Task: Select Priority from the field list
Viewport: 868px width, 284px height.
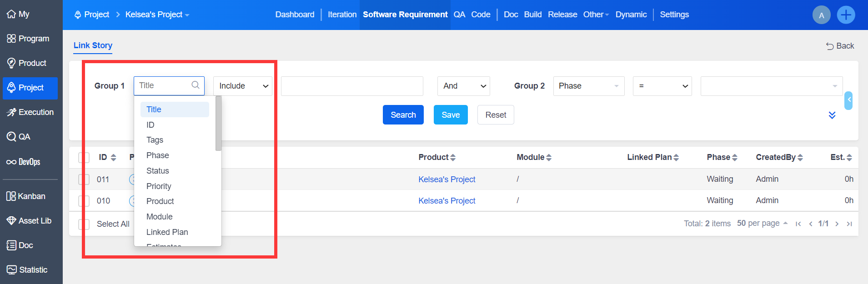Action: (x=159, y=186)
